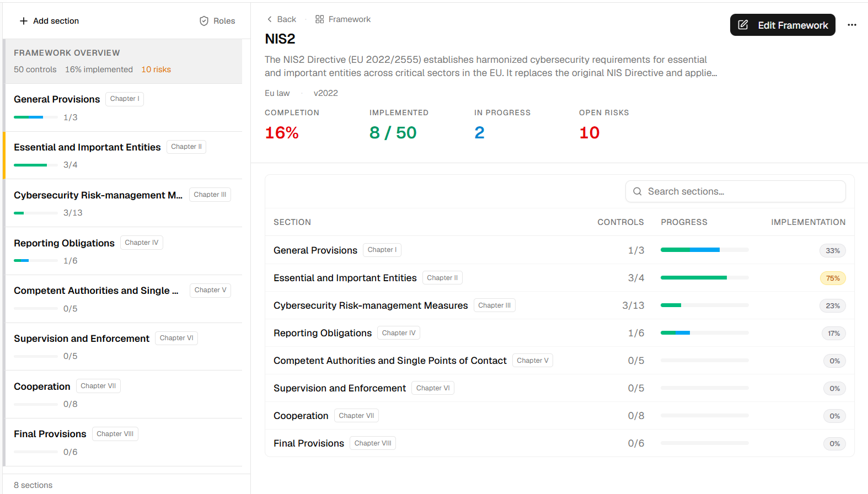Click the plus icon beside Add section
868x494 pixels.
(24, 21)
